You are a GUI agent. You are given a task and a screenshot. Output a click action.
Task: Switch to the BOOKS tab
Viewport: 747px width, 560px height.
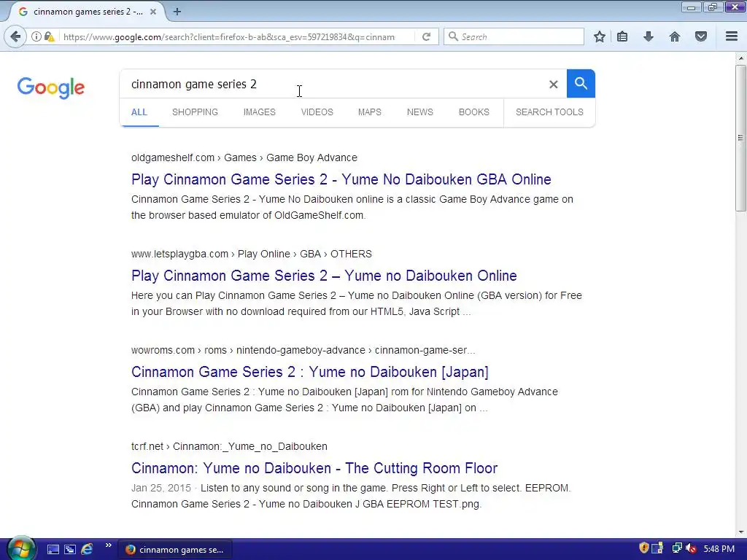[x=474, y=112]
